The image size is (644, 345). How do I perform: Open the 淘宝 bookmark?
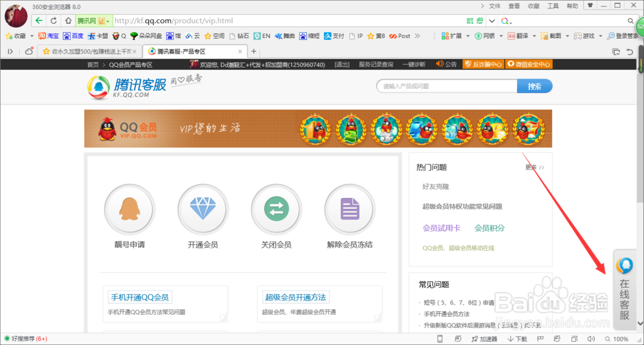(x=48, y=36)
